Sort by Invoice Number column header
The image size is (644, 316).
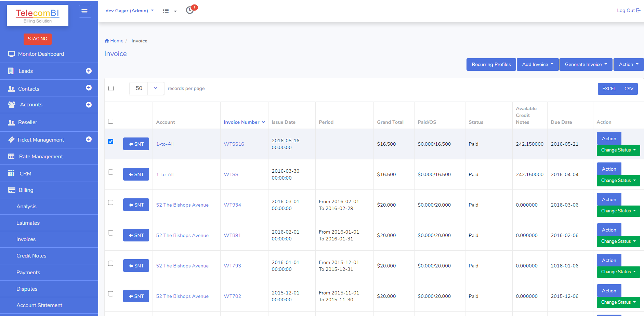(242, 122)
